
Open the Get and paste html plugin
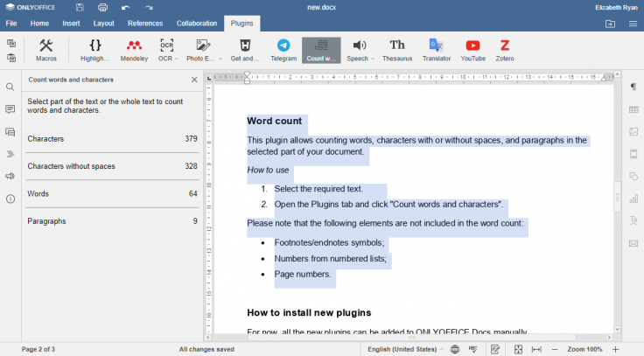click(245, 50)
